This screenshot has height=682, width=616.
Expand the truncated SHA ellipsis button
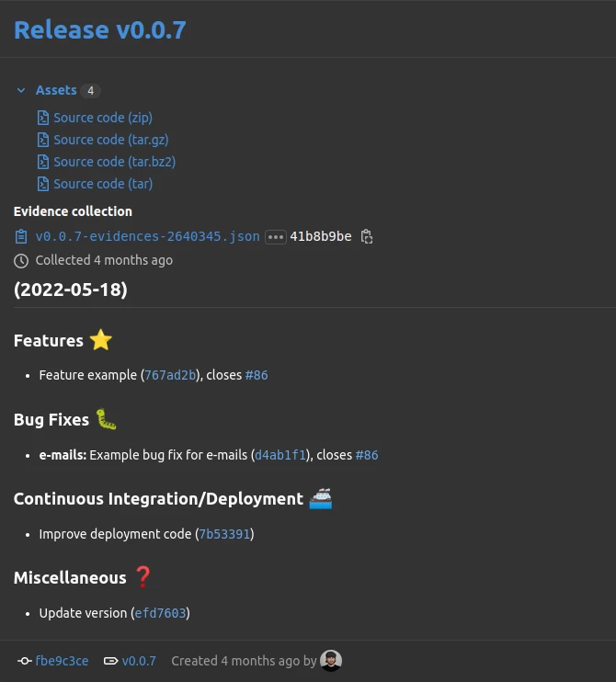point(275,237)
